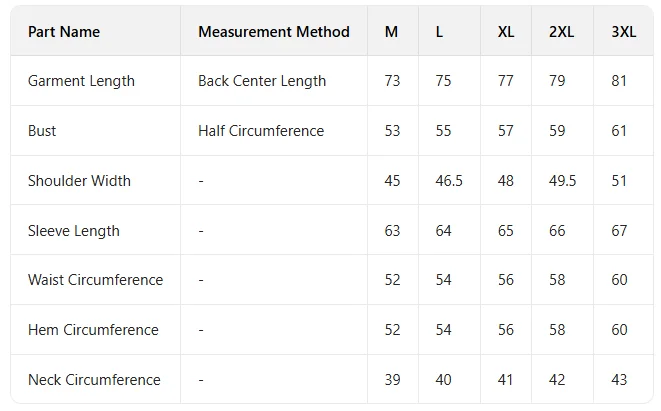Click the Back Center Length cell

click(262, 81)
